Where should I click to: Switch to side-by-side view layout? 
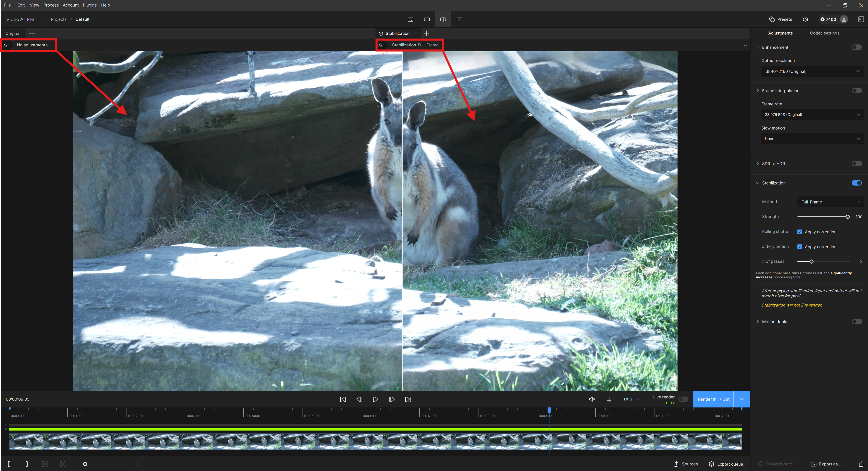pyautogui.click(x=459, y=19)
